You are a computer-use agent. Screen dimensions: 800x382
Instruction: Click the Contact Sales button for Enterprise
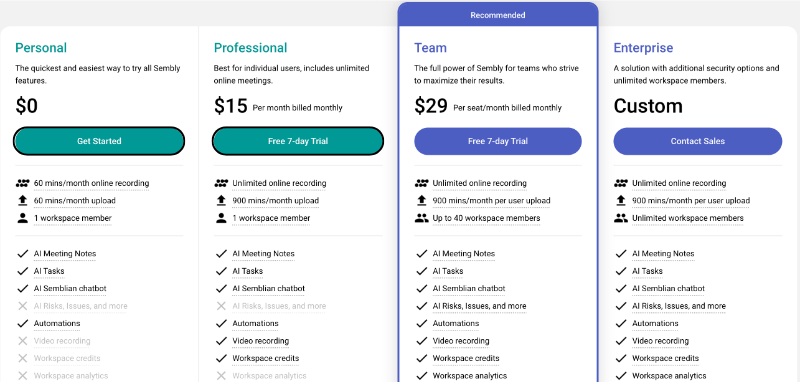click(x=697, y=141)
